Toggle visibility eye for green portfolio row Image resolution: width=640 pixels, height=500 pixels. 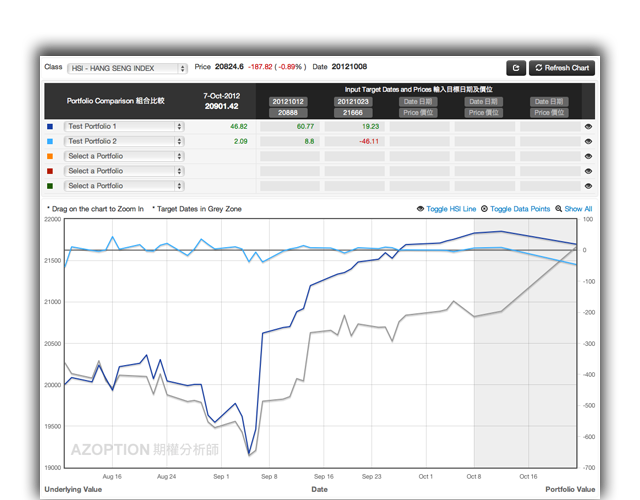[588, 186]
